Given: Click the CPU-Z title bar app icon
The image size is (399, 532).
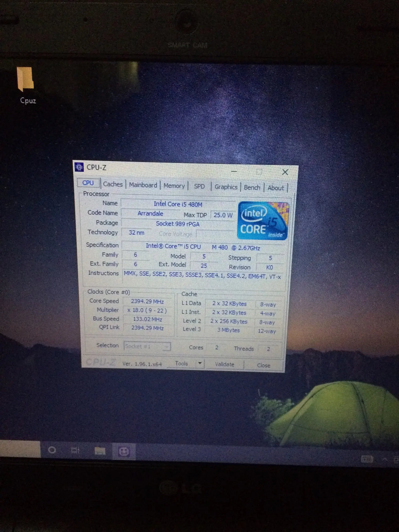Looking at the screenshot, I should pos(79,167).
